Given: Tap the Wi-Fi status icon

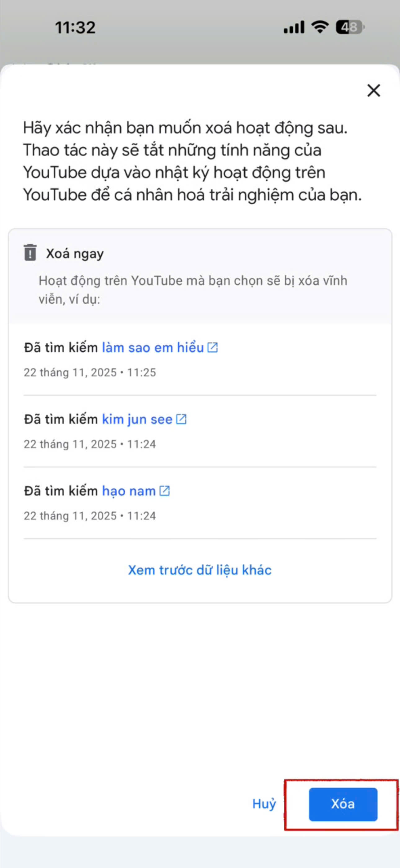Looking at the screenshot, I should pos(320,27).
